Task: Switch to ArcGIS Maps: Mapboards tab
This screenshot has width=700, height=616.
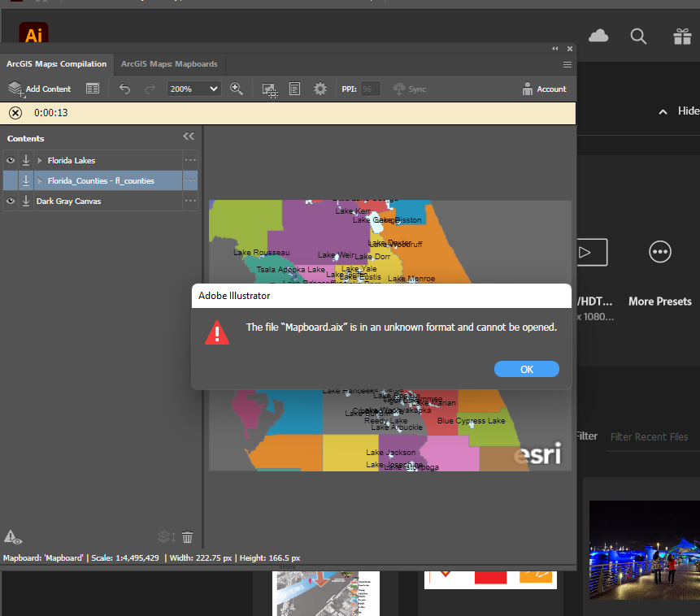Action: click(169, 64)
